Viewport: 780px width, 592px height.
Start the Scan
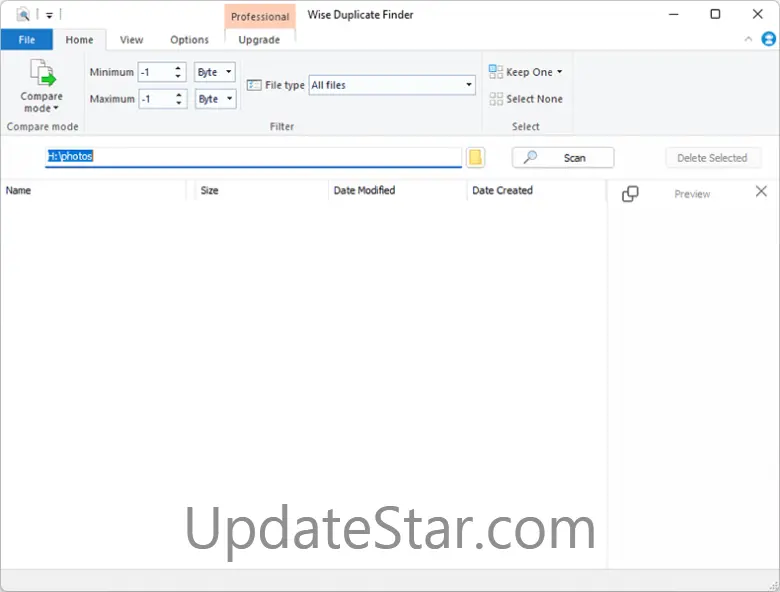tap(563, 158)
